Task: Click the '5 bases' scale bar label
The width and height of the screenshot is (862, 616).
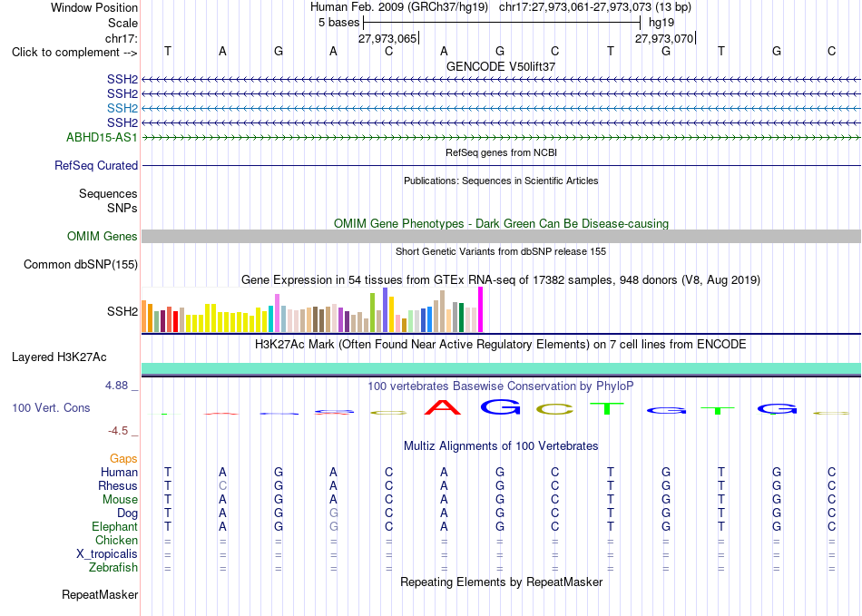Action: [338, 23]
